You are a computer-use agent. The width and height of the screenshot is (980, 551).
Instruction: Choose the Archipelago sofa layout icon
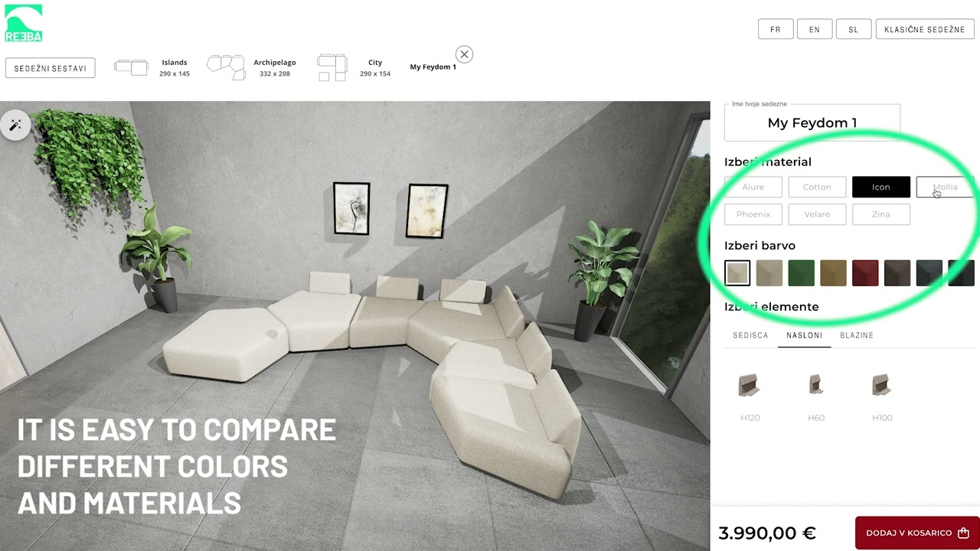click(x=226, y=67)
